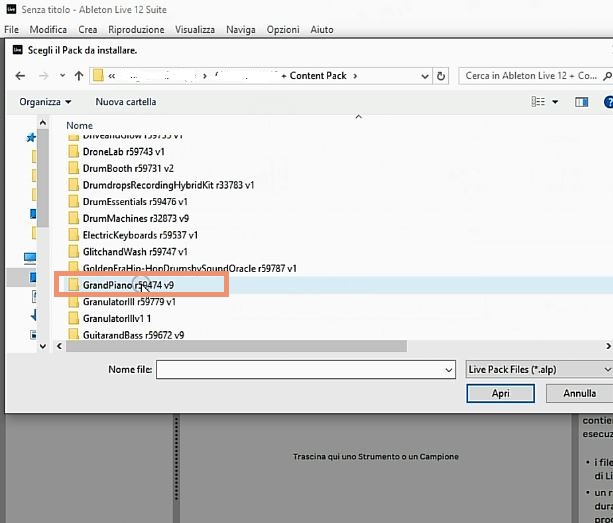The image size is (613, 523).
Task: Open the address bar path dropdown
Action: [x=422, y=75]
